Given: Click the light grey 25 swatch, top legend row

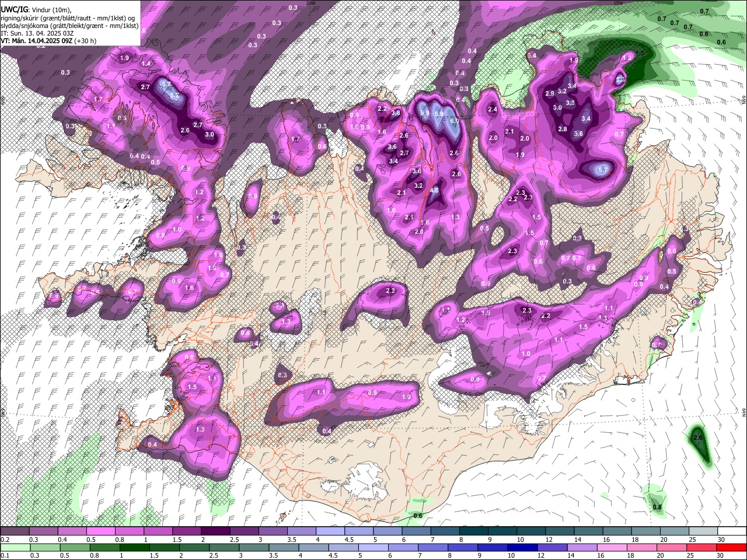Looking at the screenshot, I should (703, 531).
